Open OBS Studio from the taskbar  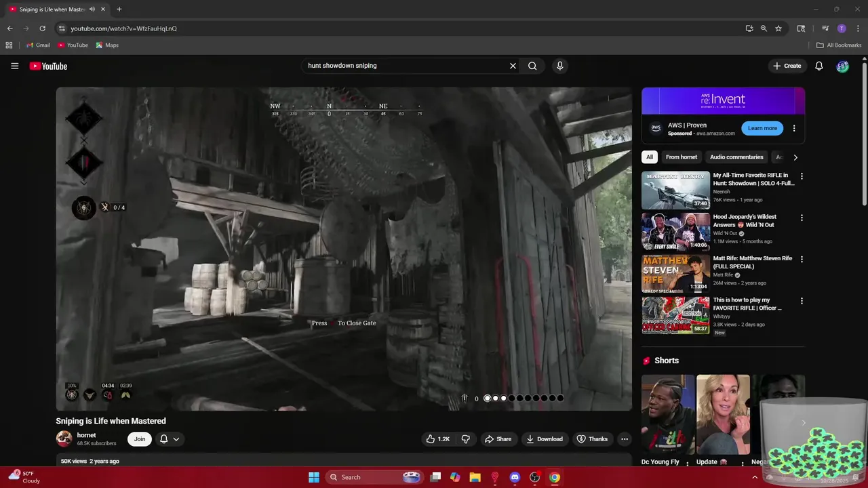point(534,477)
